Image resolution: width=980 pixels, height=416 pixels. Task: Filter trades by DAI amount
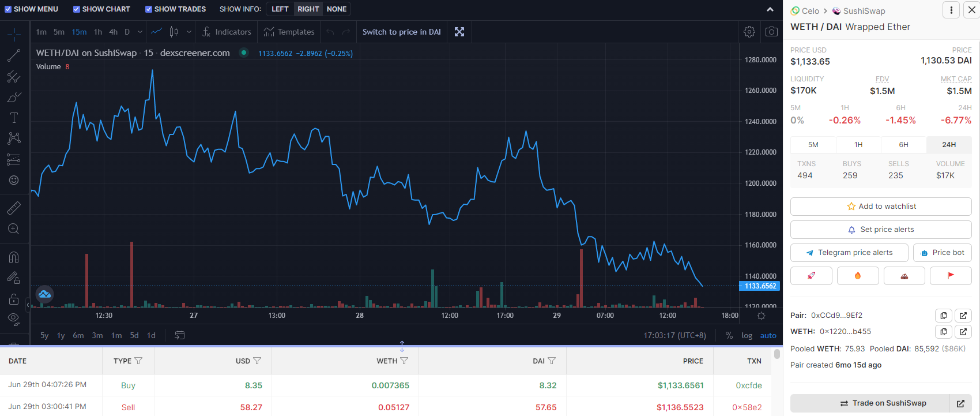coord(552,361)
